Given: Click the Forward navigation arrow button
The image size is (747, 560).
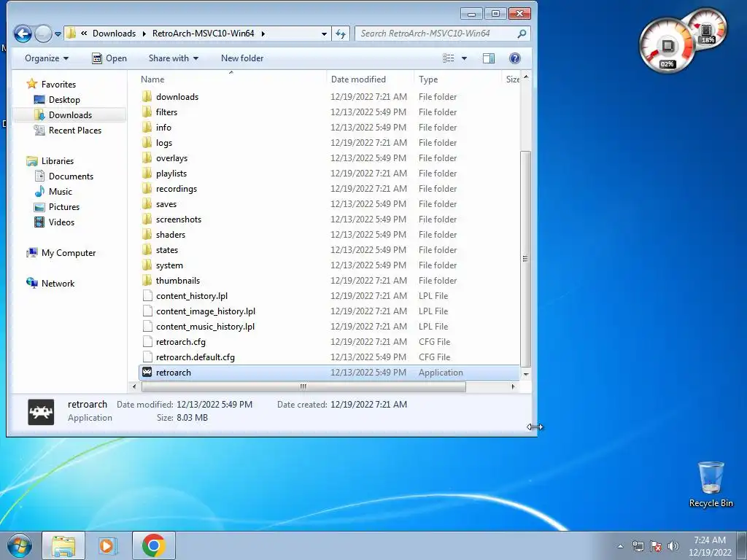Looking at the screenshot, I should coord(43,34).
